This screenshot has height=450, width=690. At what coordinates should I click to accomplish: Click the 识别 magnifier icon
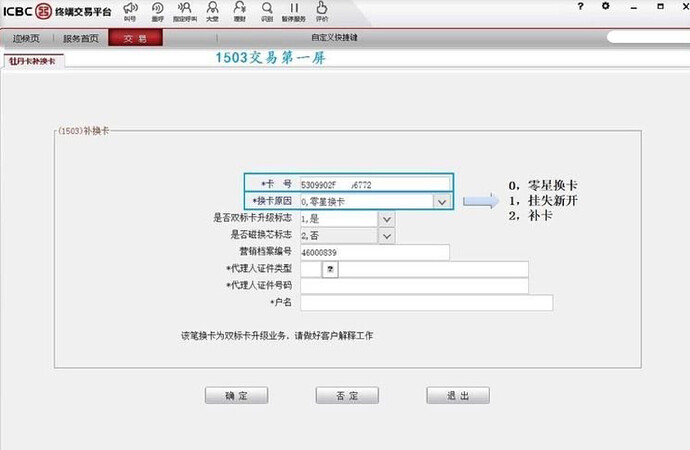tap(267, 11)
